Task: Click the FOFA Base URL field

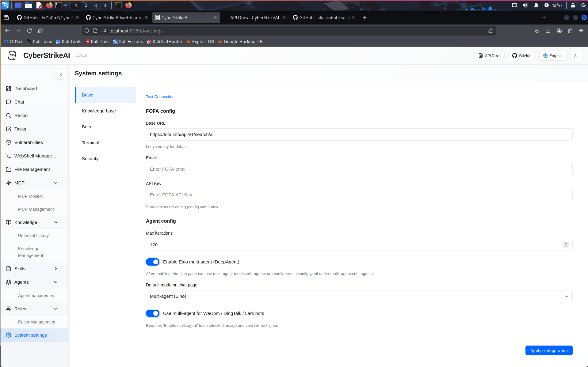Action: [x=359, y=134]
